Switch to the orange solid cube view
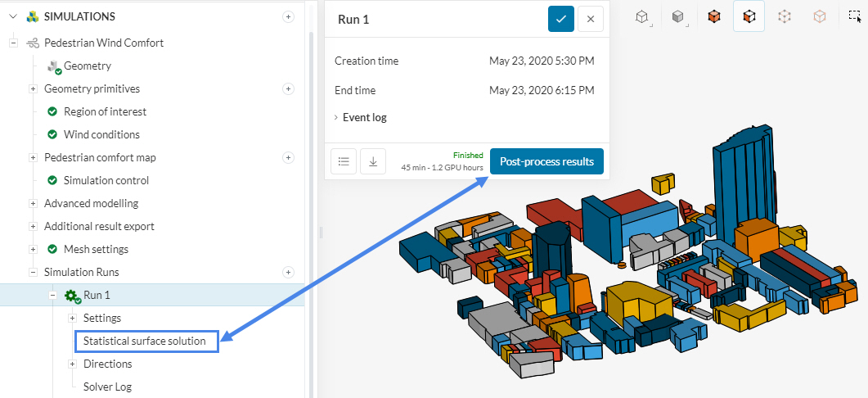The width and height of the screenshot is (868, 398). (x=713, y=16)
